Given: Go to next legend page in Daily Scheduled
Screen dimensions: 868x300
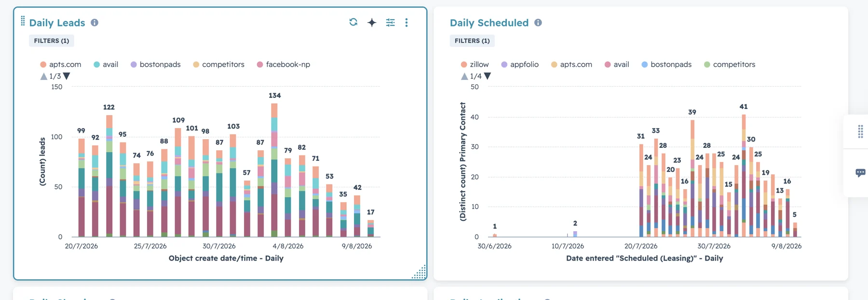Looking at the screenshot, I should pyautogui.click(x=488, y=76).
